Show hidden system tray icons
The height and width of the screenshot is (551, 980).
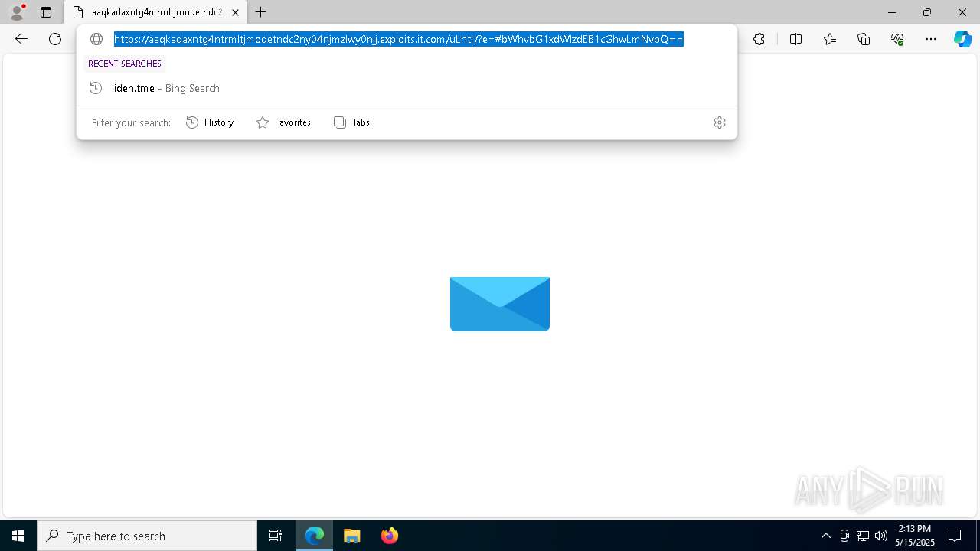[825, 536]
